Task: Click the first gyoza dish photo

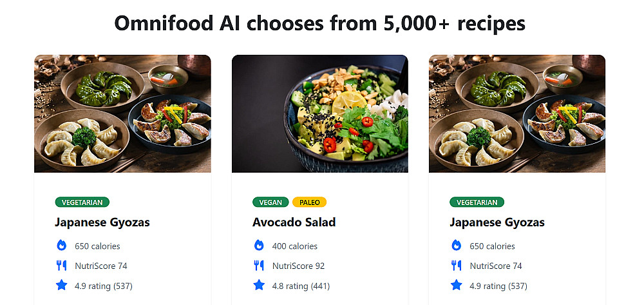Action: coord(122,113)
